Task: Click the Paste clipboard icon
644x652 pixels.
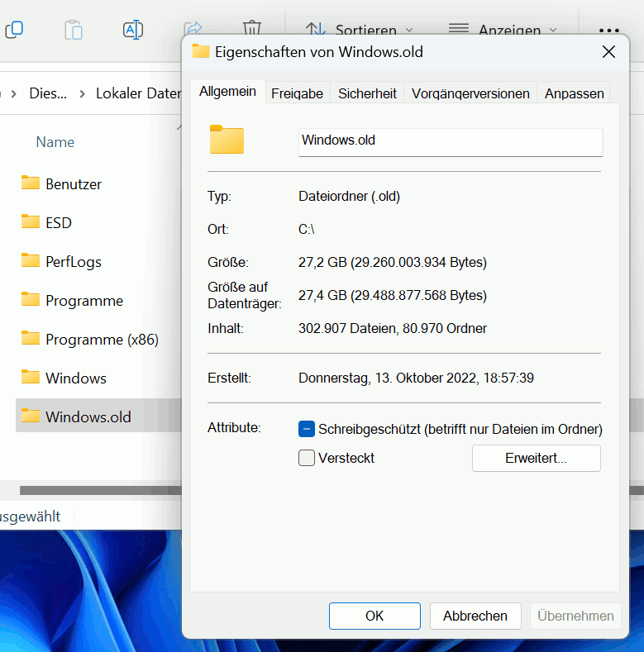Action: pyautogui.click(x=74, y=30)
